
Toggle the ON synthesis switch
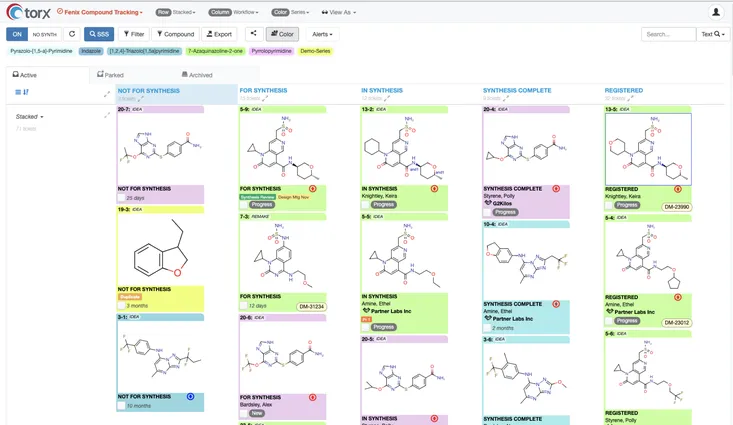17,34
